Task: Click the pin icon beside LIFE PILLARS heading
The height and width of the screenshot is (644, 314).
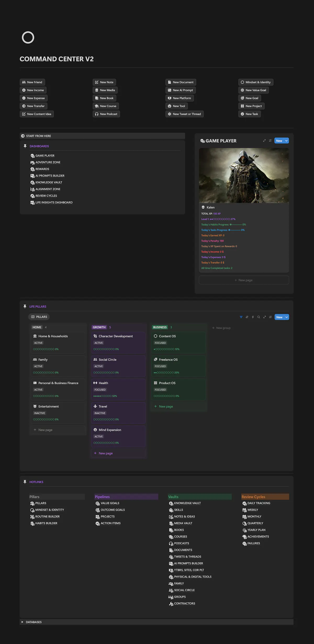Action: pyautogui.click(x=25, y=307)
